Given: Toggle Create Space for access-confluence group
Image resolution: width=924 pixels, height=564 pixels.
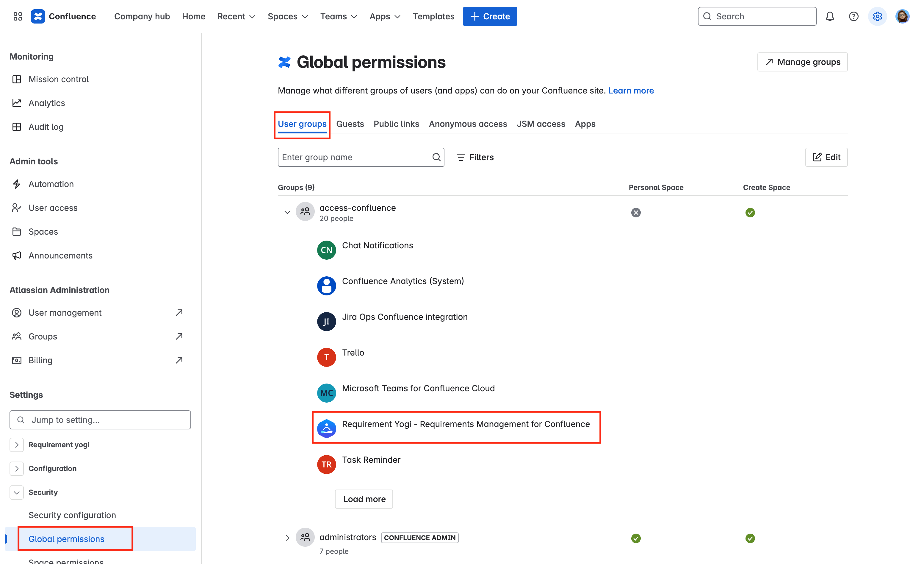Looking at the screenshot, I should pyautogui.click(x=750, y=212).
